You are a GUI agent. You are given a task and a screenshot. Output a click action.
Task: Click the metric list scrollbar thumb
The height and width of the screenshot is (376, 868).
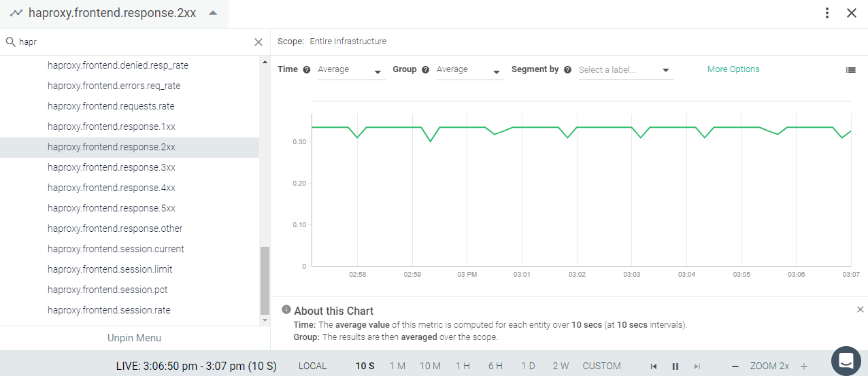265,280
